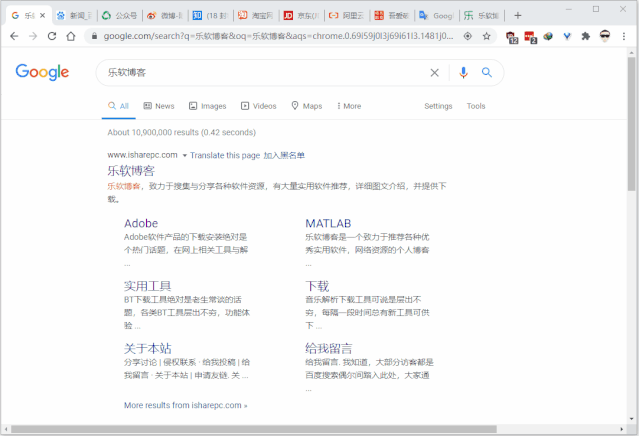Run search with the magnifier icon
Viewport: 639px width, 436px height.
tap(487, 73)
